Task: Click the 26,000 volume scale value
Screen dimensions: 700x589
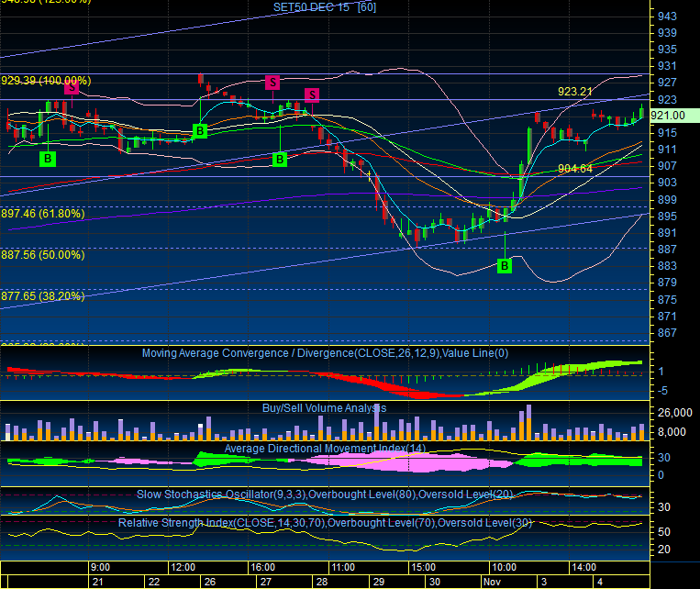Action: (x=674, y=412)
